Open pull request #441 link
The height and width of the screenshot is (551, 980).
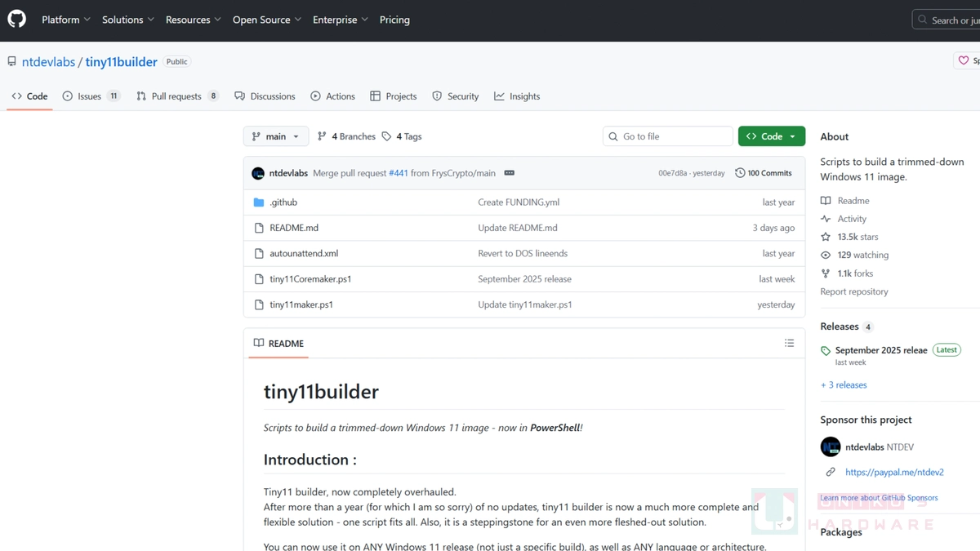[399, 173]
